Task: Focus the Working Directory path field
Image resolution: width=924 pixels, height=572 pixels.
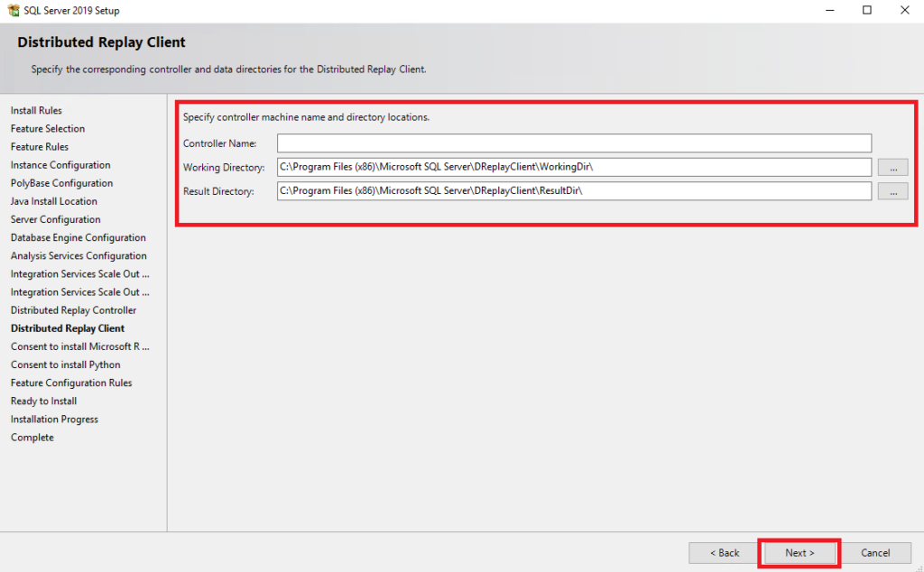Action: tap(574, 167)
